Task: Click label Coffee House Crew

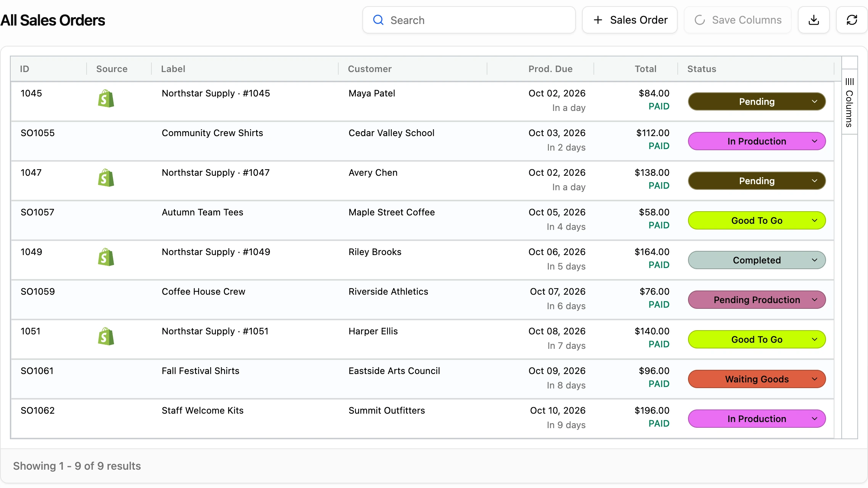Action: [x=204, y=291]
